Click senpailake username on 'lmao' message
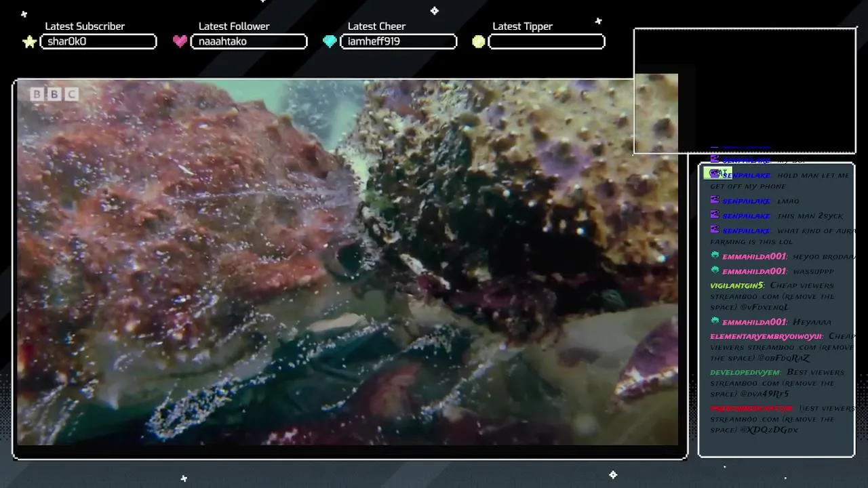This screenshot has height=488, width=868. click(x=746, y=201)
